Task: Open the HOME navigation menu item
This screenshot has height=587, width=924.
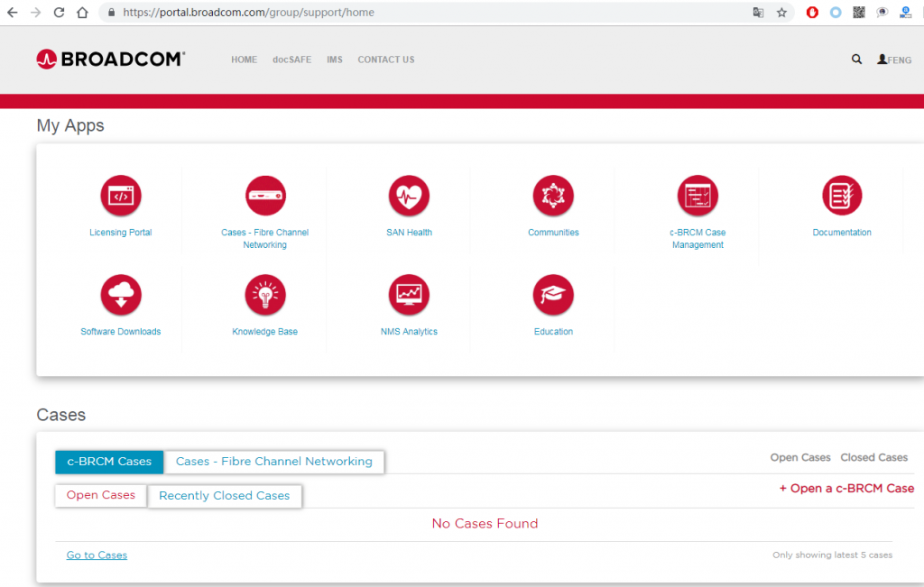Action: [244, 60]
